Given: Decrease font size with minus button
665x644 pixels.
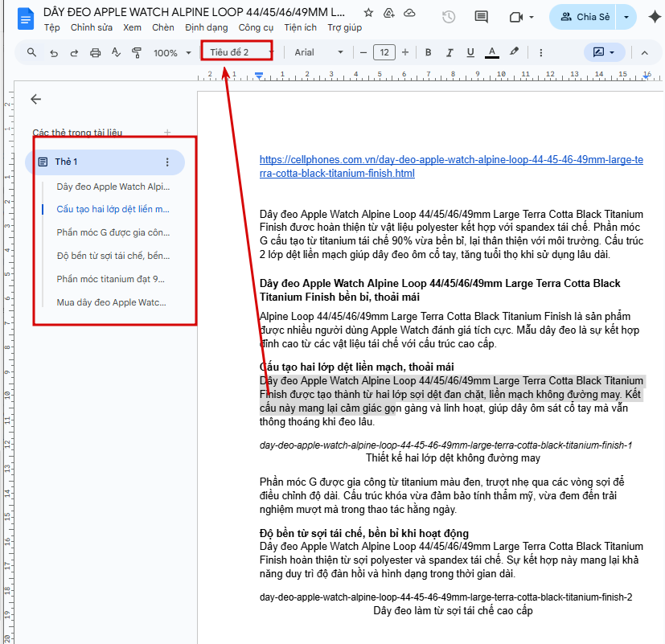Looking at the screenshot, I should tap(363, 52).
